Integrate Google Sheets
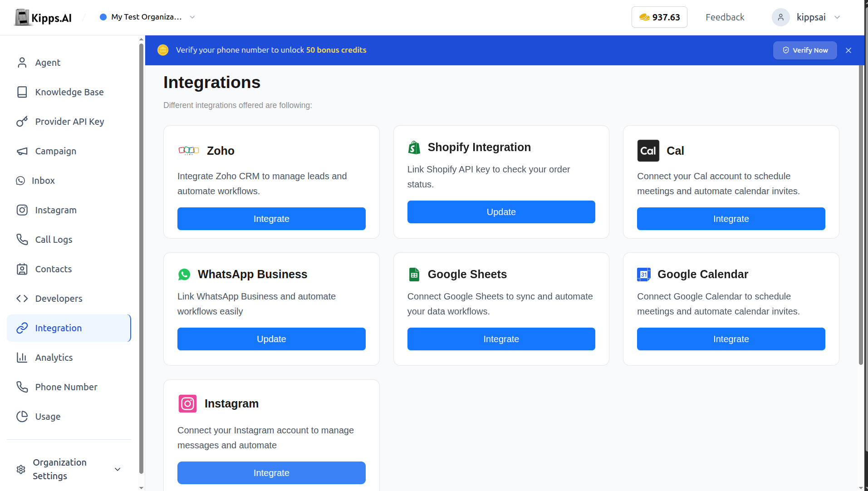 click(x=501, y=339)
